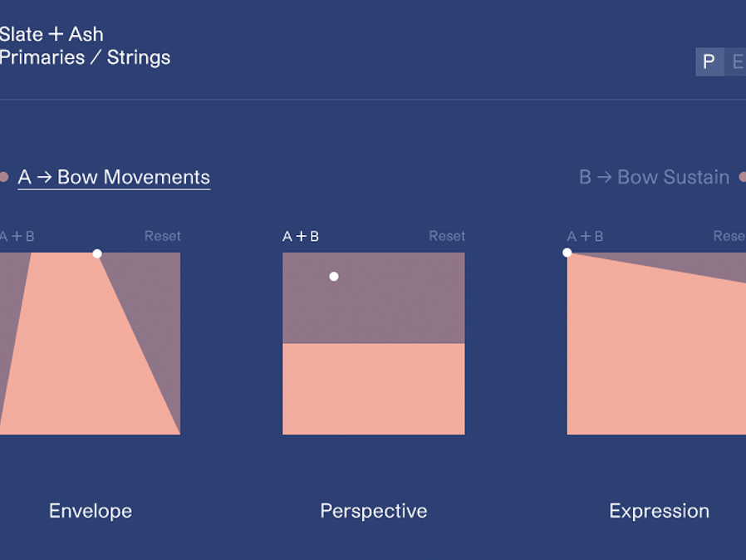Toggle the dot beside Bow Sustain
The image size is (746, 560).
click(743, 177)
